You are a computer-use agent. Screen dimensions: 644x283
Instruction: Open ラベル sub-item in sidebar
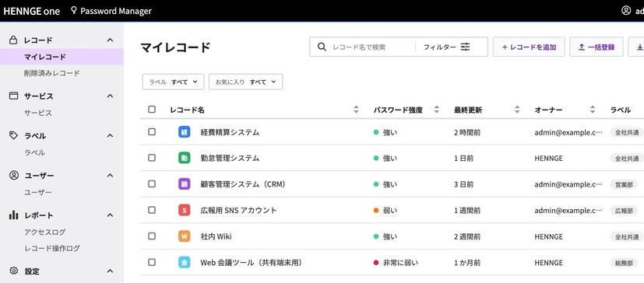coord(34,152)
